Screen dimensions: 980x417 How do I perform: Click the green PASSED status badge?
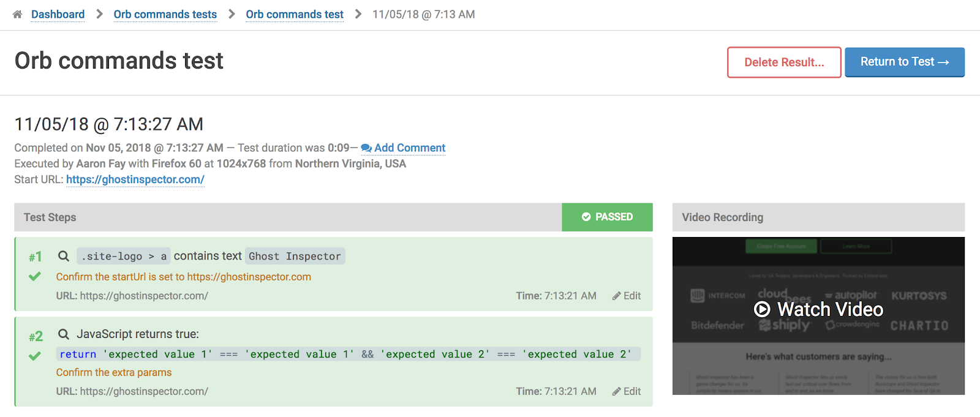pos(607,217)
